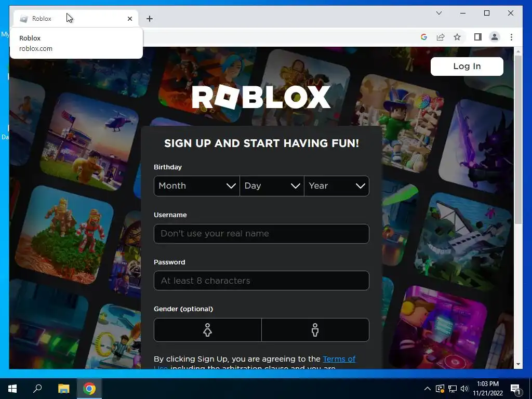Open the Windows Start menu
Viewport: 532px width, 399px height.
pos(12,389)
